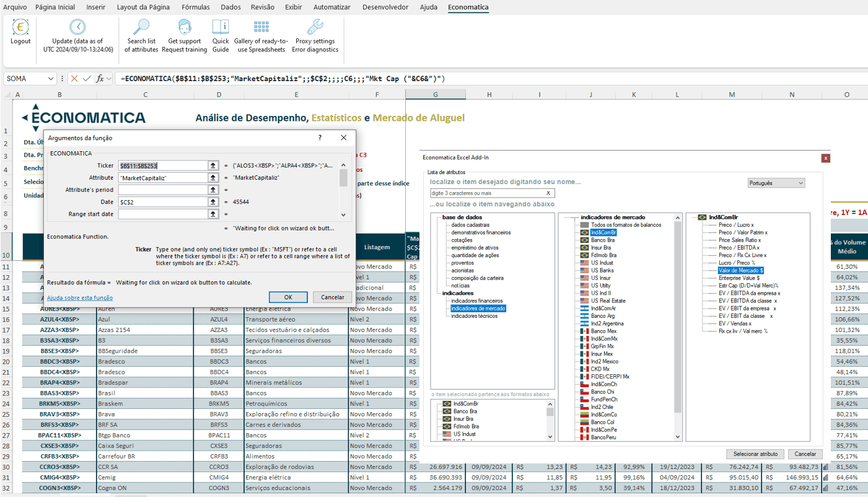Open Search list of attributes
The image size is (868, 500).
coord(141,27)
